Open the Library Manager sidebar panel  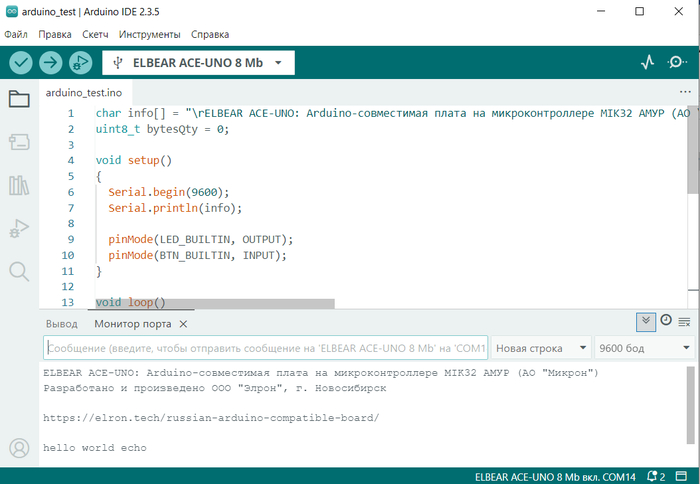coord(19,185)
